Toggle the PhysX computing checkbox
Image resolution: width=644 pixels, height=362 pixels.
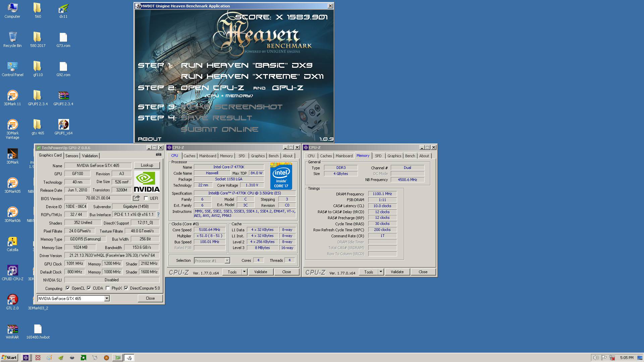[108, 288]
